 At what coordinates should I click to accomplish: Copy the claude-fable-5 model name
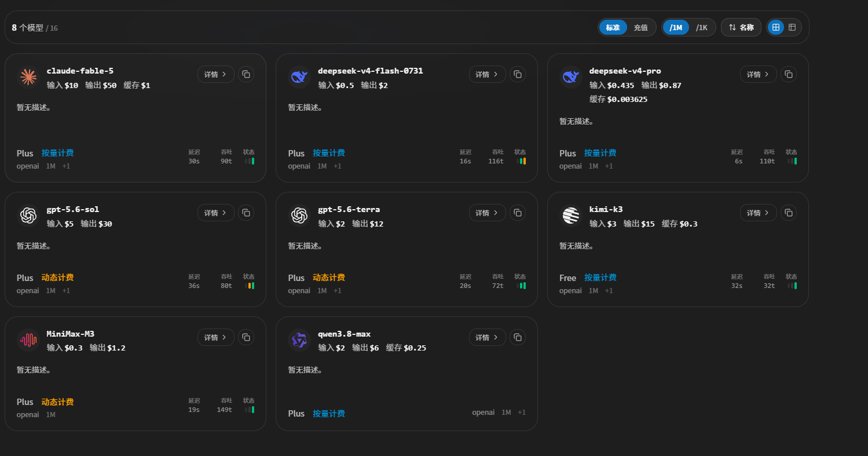tap(246, 74)
